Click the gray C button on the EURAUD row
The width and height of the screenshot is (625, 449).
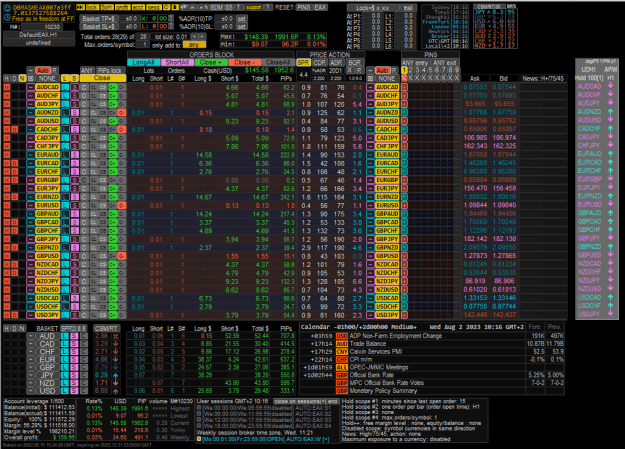[x=84, y=155]
